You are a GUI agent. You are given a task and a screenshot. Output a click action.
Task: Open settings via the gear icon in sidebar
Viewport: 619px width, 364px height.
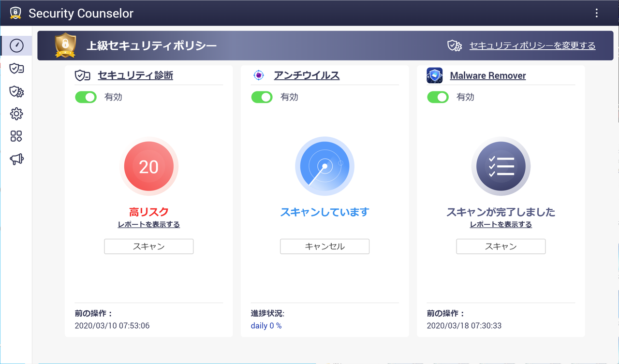(16, 114)
